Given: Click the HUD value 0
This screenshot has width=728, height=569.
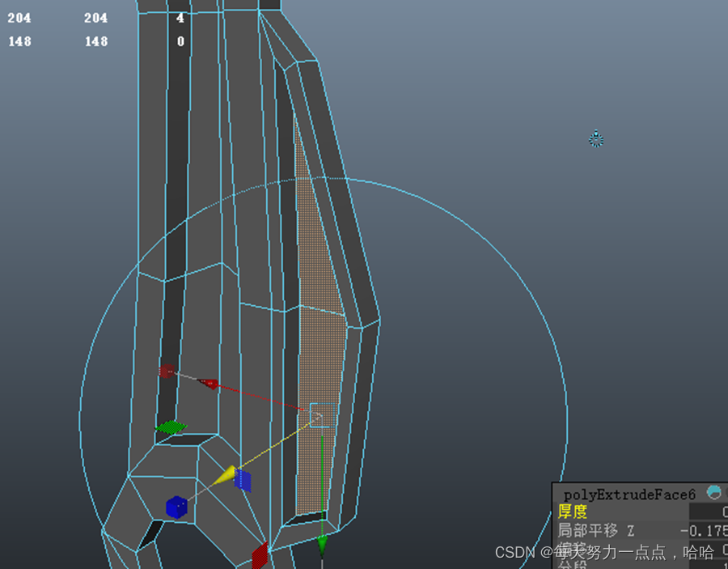Looking at the screenshot, I should click(x=180, y=41).
